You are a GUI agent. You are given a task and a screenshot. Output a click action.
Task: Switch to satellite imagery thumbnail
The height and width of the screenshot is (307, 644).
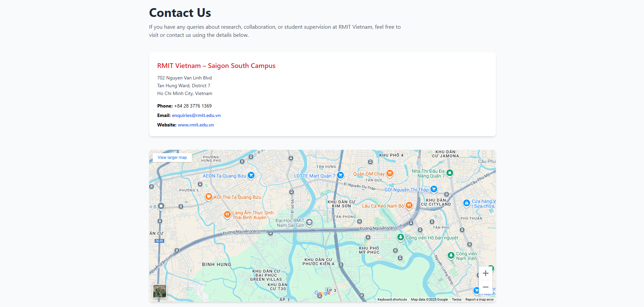(x=160, y=291)
